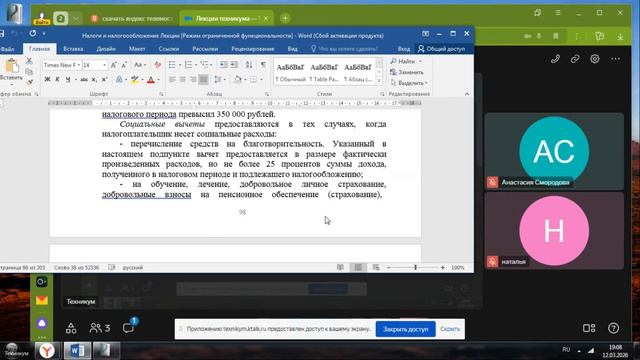Open the browser tab Лекции техникума

click(226, 18)
